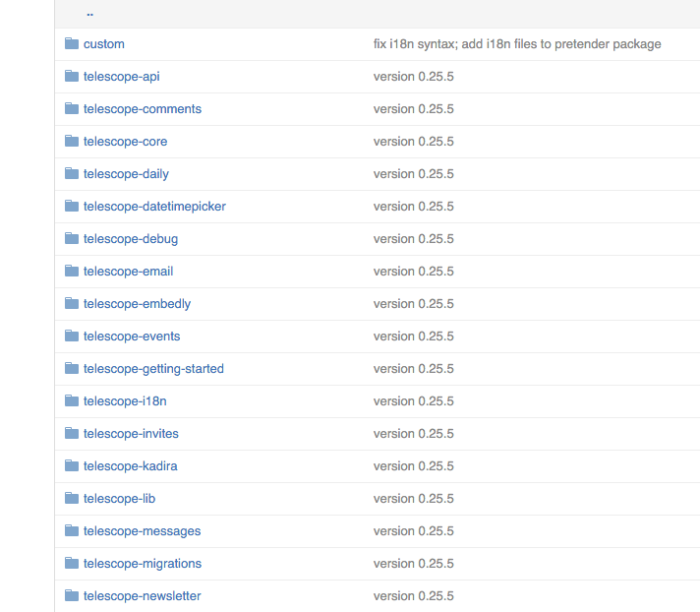Open 'version 0.25.5' commit for telescope-i18n
This screenshot has width=700, height=612.
coord(413,401)
